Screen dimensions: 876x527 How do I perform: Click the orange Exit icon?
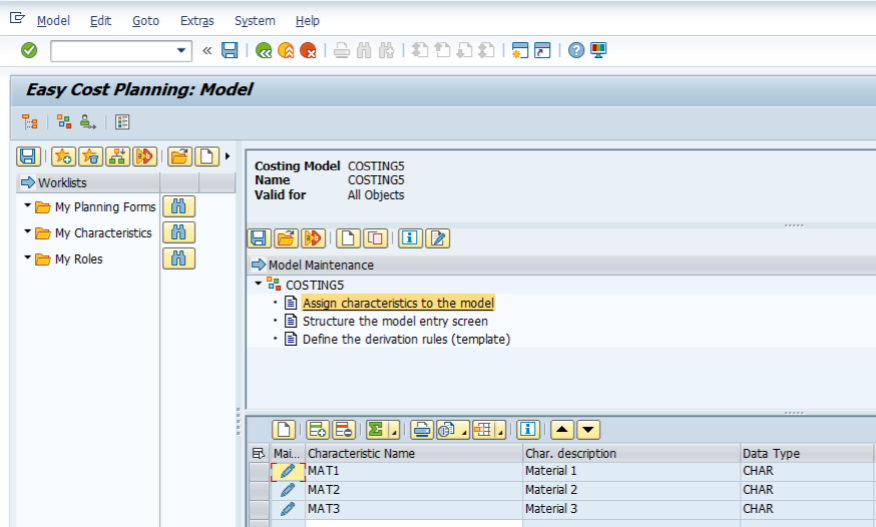point(286,50)
